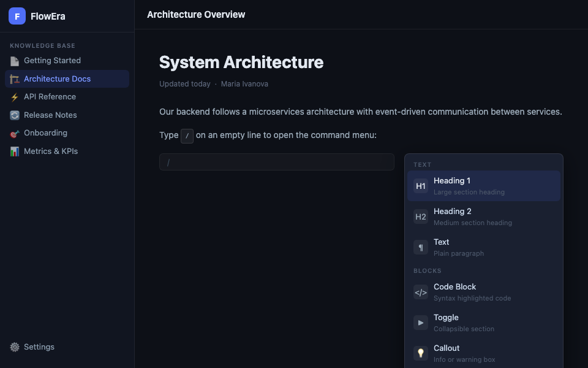The height and width of the screenshot is (368, 588).
Task: Click the API Reference lightning icon
Action: tap(15, 97)
